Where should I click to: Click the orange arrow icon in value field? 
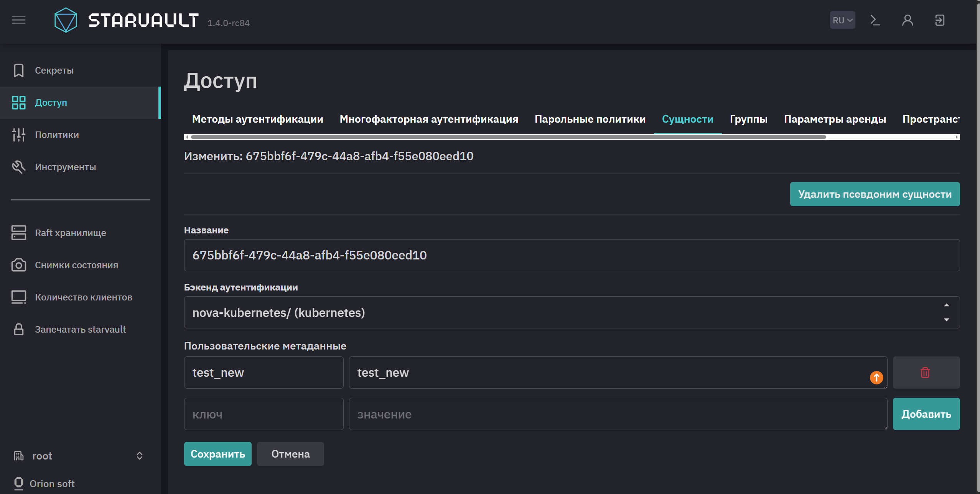coord(876,377)
